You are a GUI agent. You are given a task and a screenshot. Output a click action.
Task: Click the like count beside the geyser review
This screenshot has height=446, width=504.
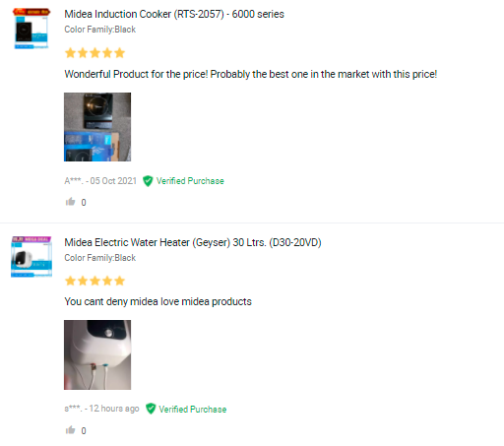click(x=84, y=431)
